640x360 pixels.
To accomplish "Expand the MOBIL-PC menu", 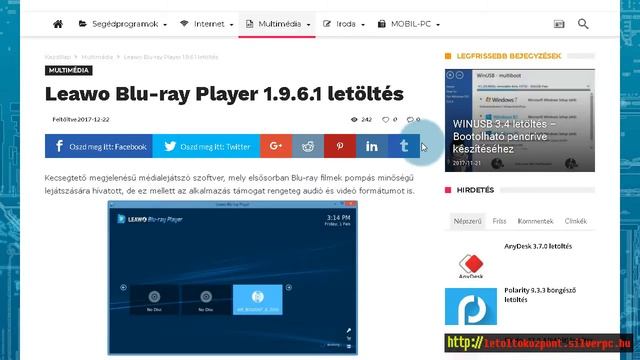I will pos(409,24).
